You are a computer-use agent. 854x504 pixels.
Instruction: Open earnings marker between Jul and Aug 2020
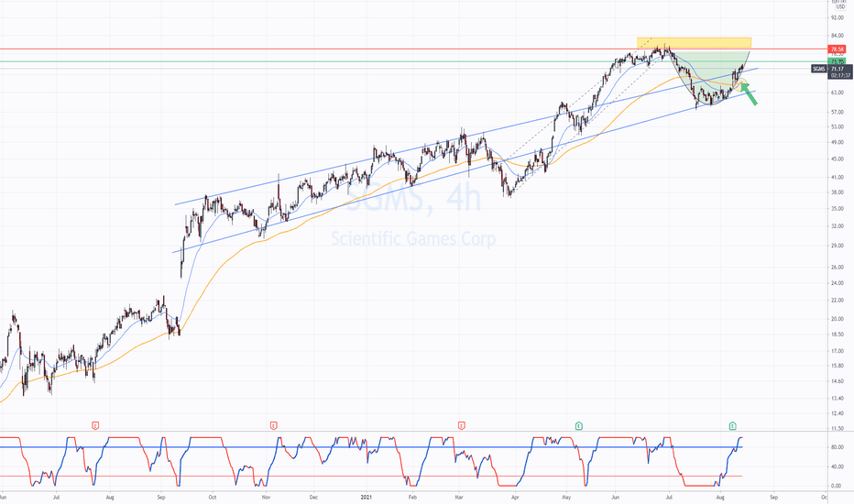tap(95, 425)
